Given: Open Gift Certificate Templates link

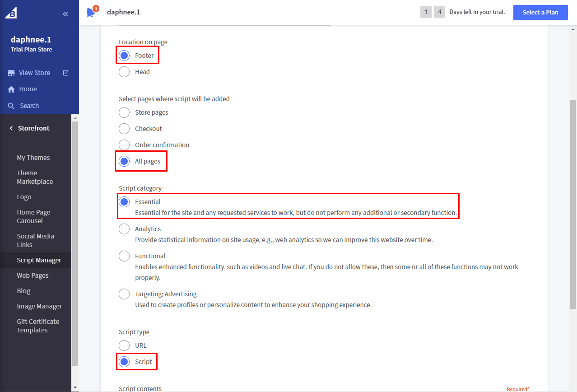Looking at the screenshot, I should point(38,326).
